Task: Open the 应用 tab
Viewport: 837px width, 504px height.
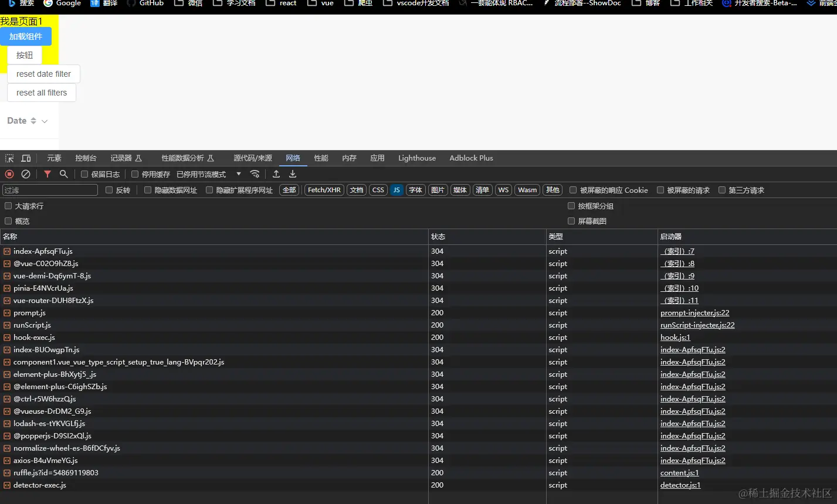Action: tap(377, 158)
